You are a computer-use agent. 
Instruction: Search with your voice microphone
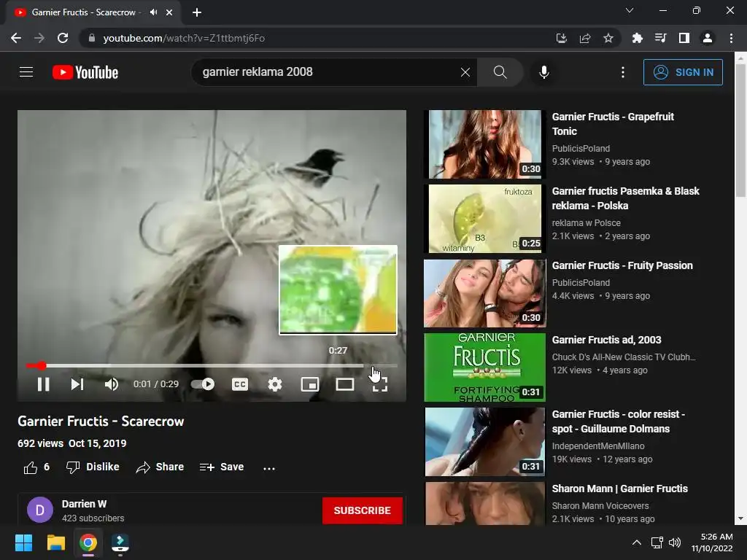(544, 72)
